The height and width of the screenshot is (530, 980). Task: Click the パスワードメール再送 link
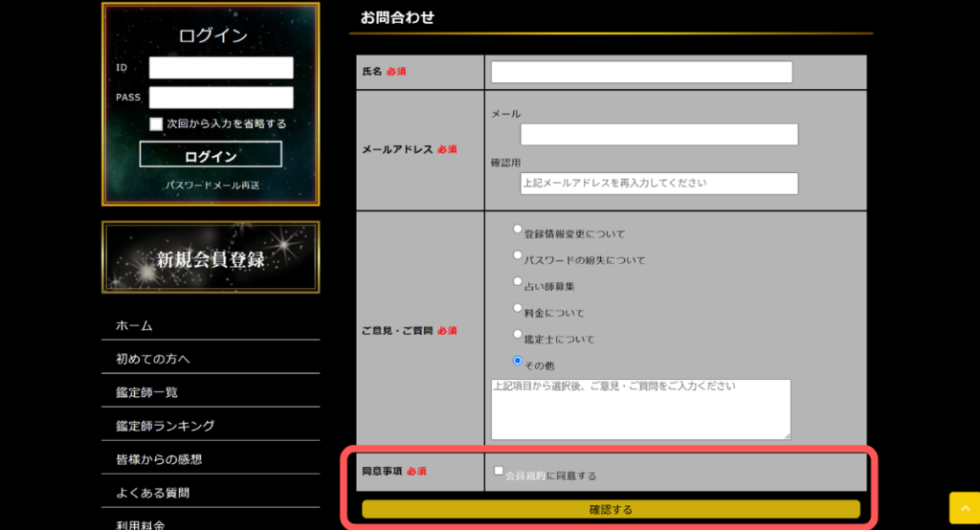pyautogui.click(x=211, y=185)
